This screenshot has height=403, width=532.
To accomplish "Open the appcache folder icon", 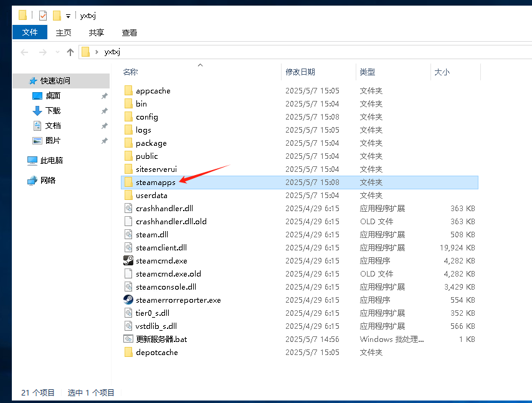I will coord(128,90).
